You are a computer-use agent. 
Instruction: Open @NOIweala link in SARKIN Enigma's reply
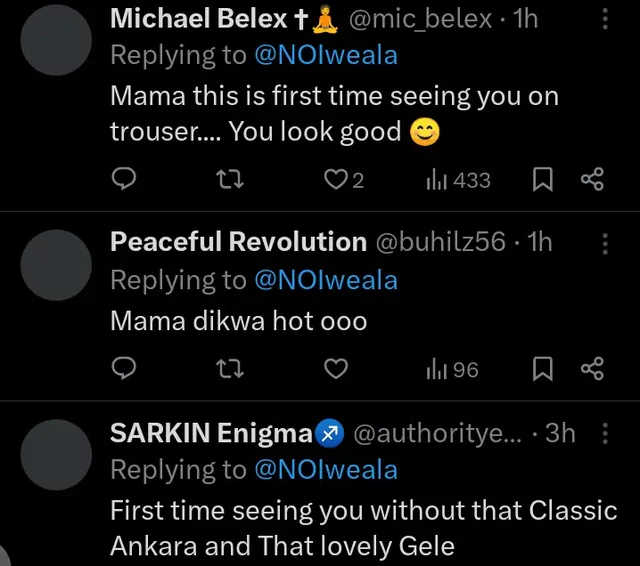point(326,469)
